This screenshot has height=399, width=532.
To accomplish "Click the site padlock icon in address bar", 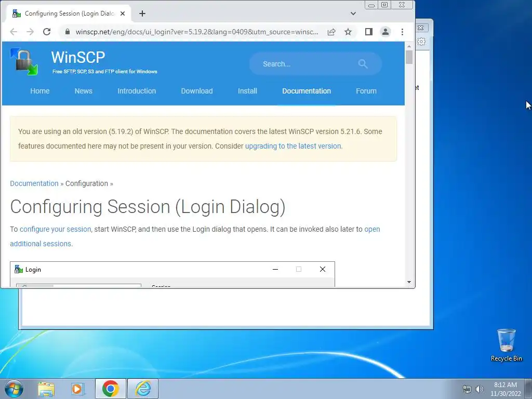I will (68, 32).
